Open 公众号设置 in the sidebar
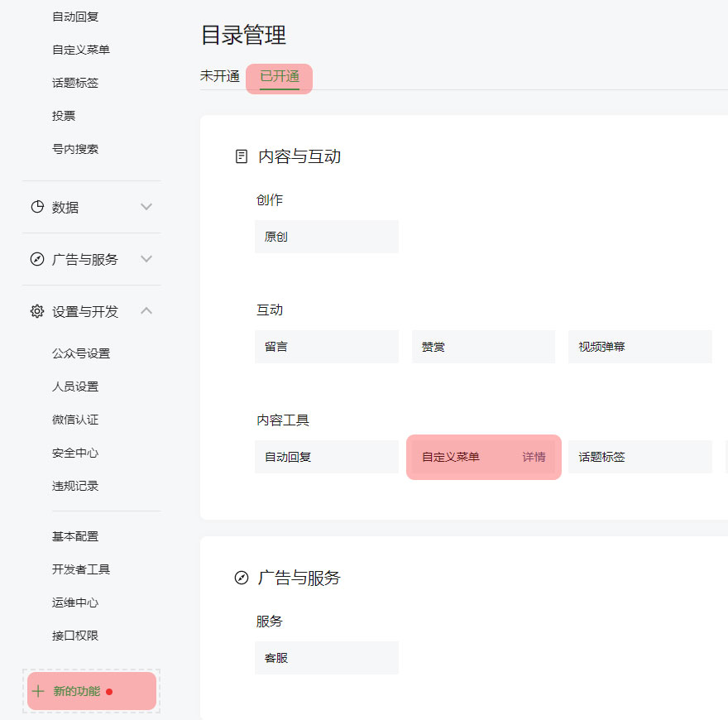The image size is (728, 720). pos(81,353)
